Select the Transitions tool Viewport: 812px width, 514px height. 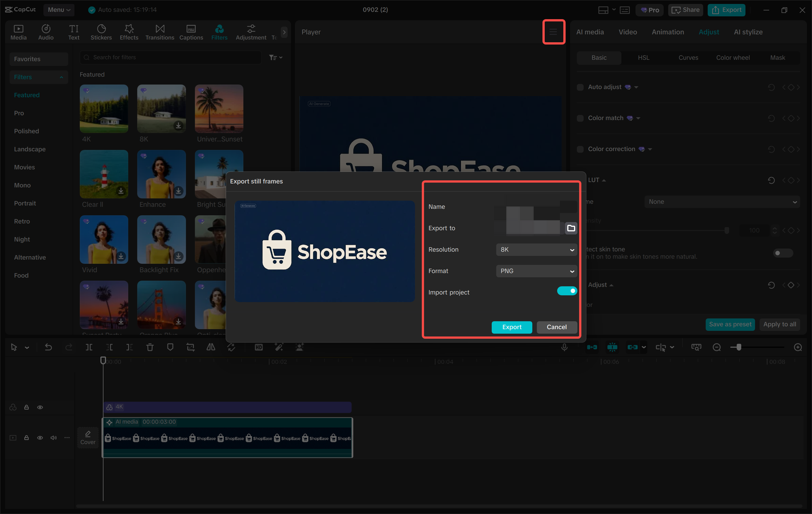pyautogui.click(x=160, y=32)
